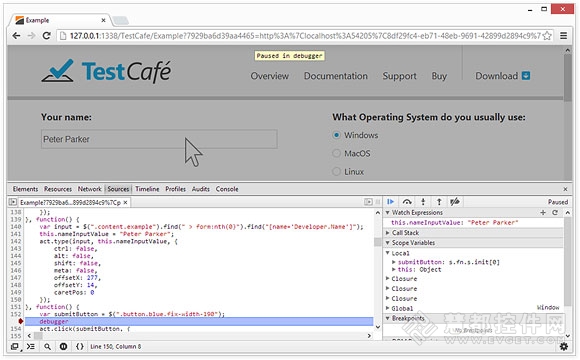Select the Windows radio button

tap(336, 135)
